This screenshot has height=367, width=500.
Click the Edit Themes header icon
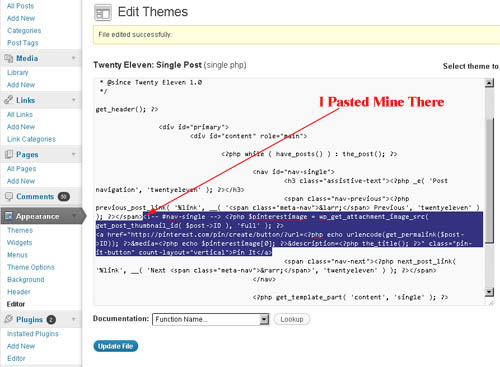click(103, 13)
